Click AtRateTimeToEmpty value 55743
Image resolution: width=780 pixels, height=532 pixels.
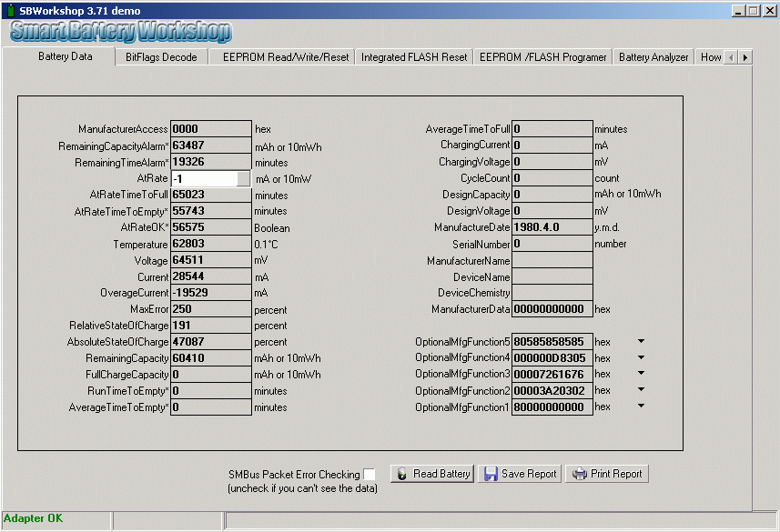(x=211, y=211)
